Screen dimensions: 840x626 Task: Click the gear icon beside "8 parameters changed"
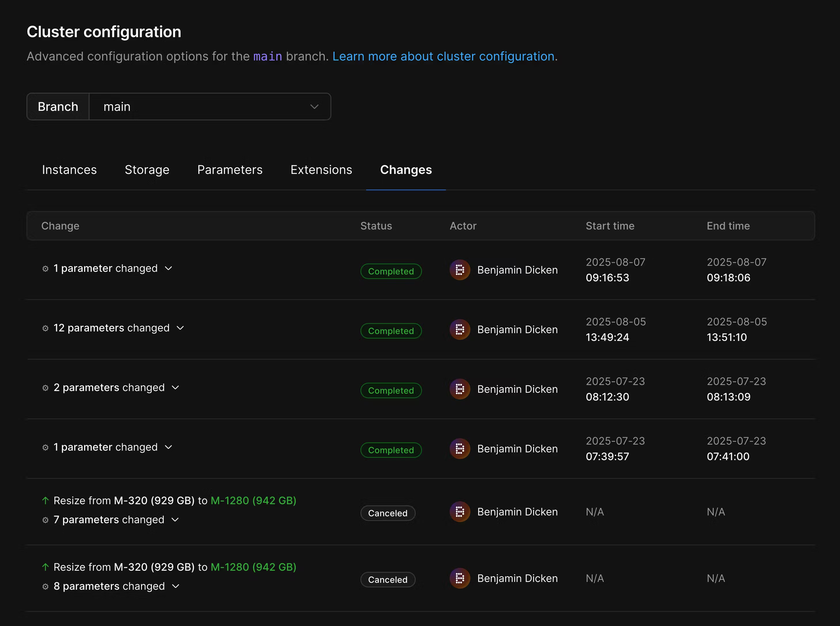pyautogui.click(x=46, y=586)
